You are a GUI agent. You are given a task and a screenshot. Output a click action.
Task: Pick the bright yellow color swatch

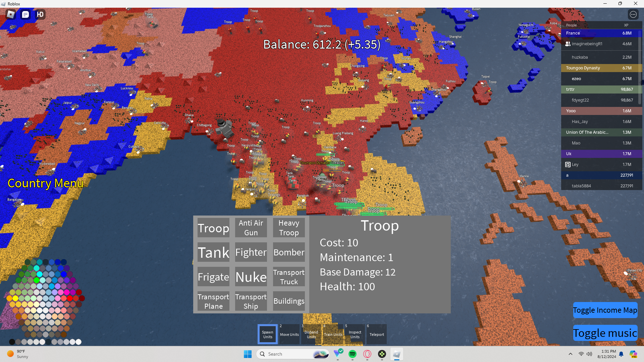(15, 298)
